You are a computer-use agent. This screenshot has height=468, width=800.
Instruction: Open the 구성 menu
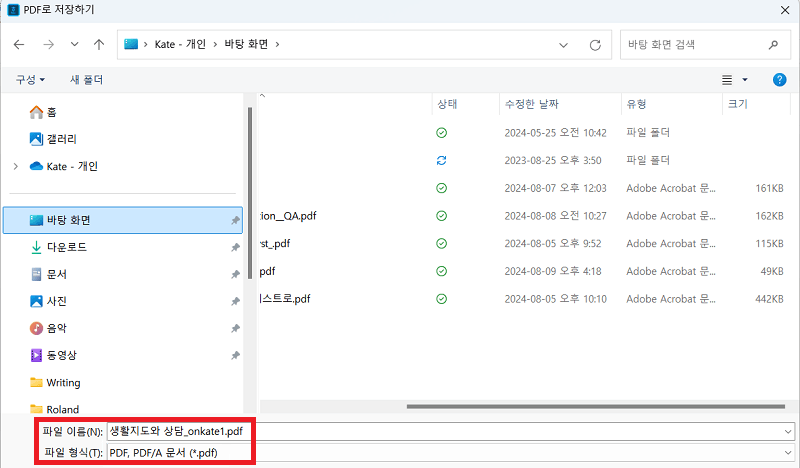[30, 80]
